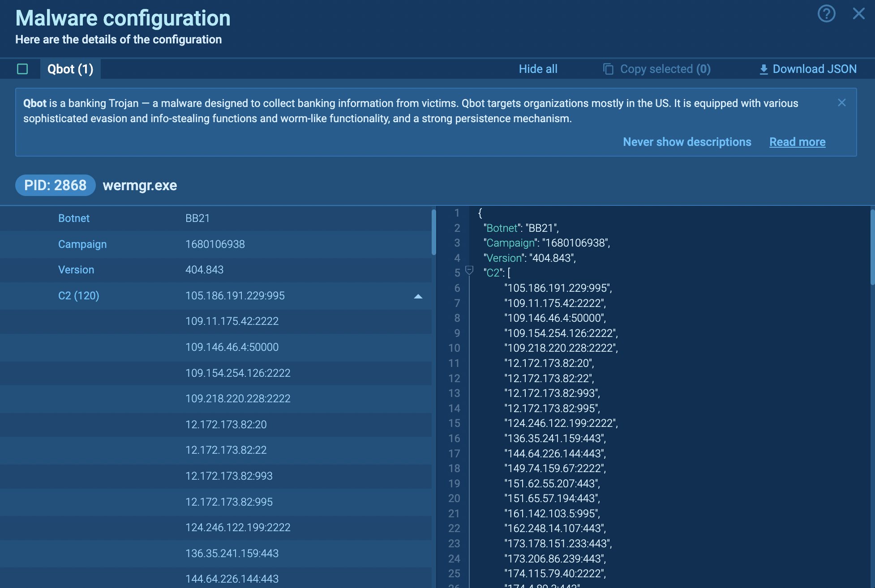Click the Download JSON button
Screen dimensions: 875x588
point(814,69)
